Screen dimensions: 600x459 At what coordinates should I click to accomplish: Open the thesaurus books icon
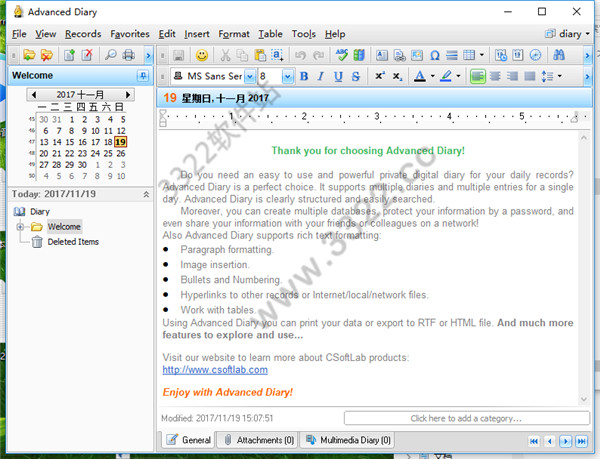(x=359, y=55)
